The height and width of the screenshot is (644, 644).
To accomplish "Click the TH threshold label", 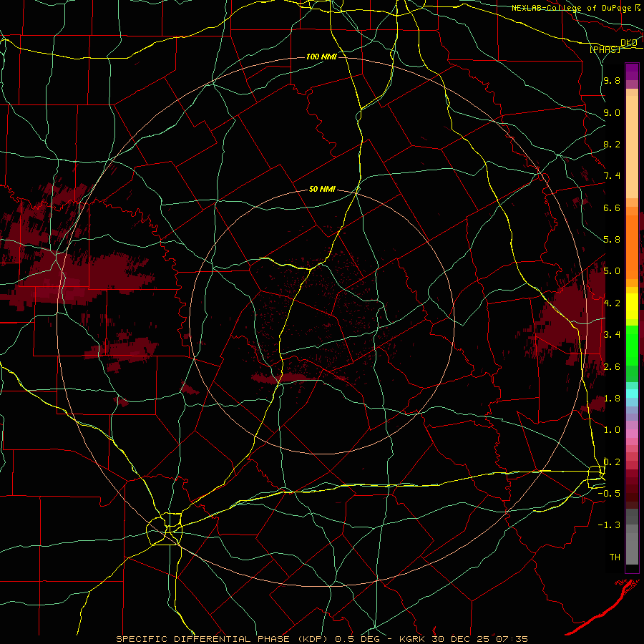I will pos(615,557).
